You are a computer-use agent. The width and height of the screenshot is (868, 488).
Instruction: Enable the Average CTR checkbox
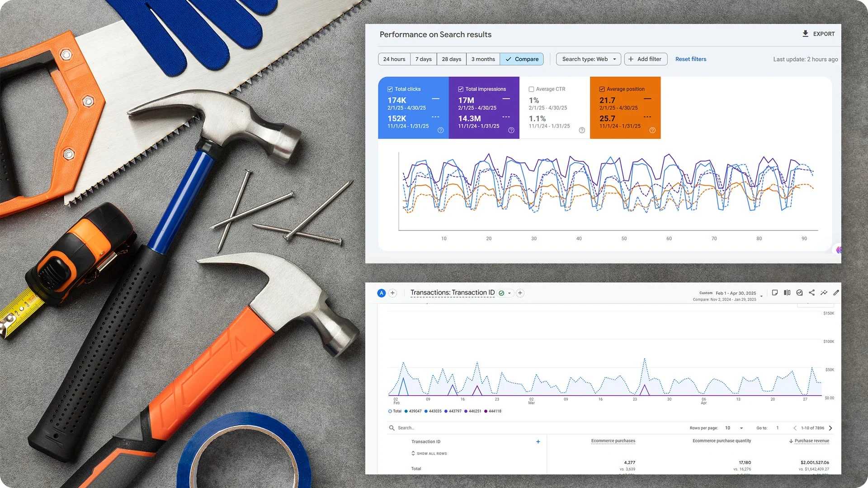click(x=531, y=89)
